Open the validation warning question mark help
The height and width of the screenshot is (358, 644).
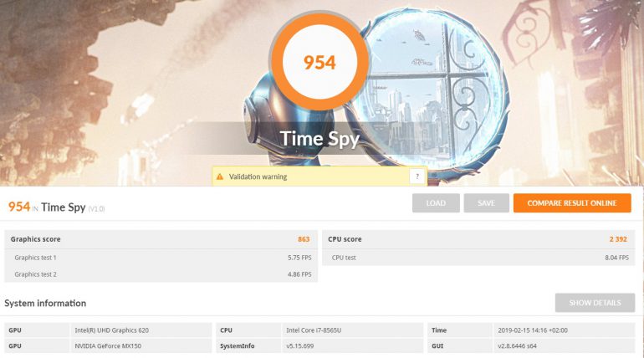[417, 176]
